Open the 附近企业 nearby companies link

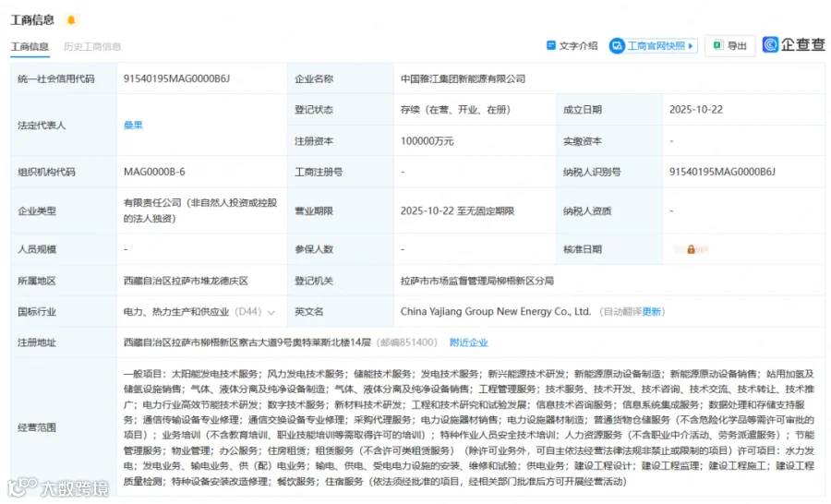[x=468, y=342]
